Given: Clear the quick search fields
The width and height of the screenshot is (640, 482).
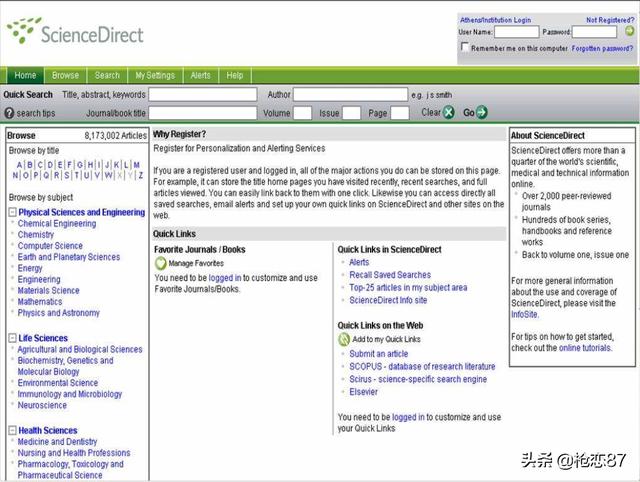Looking at the screenshot, I should 448,112.
